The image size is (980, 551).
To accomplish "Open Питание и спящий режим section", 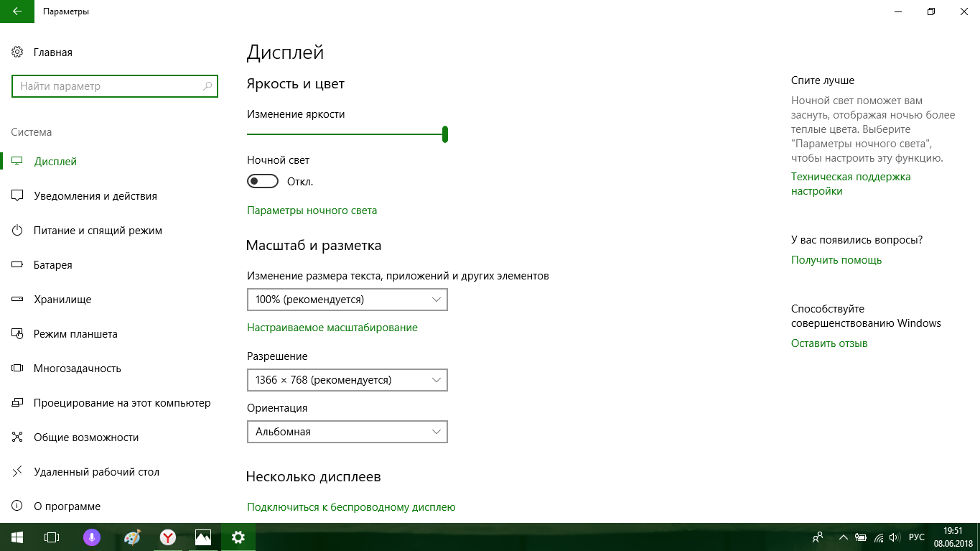I will [x=98, y=231].
